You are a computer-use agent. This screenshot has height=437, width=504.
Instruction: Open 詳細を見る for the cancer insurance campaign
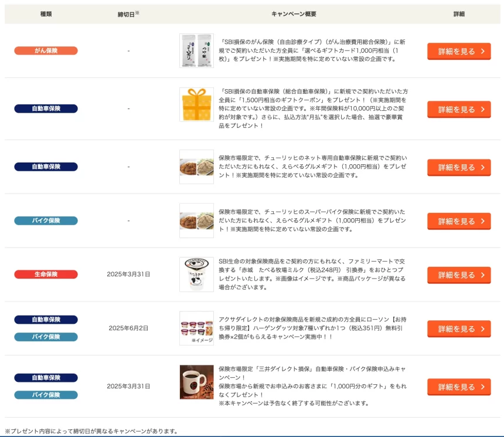click(x=458, y=51)
